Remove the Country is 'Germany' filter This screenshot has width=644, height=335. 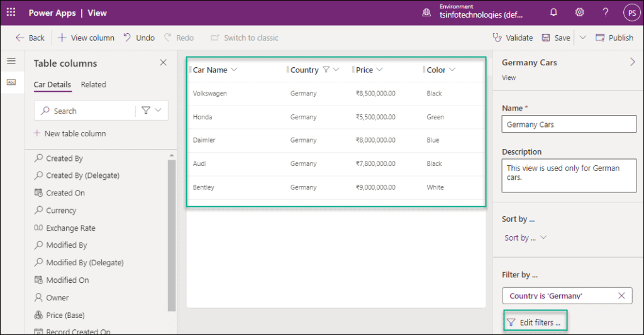pos(621,295)
